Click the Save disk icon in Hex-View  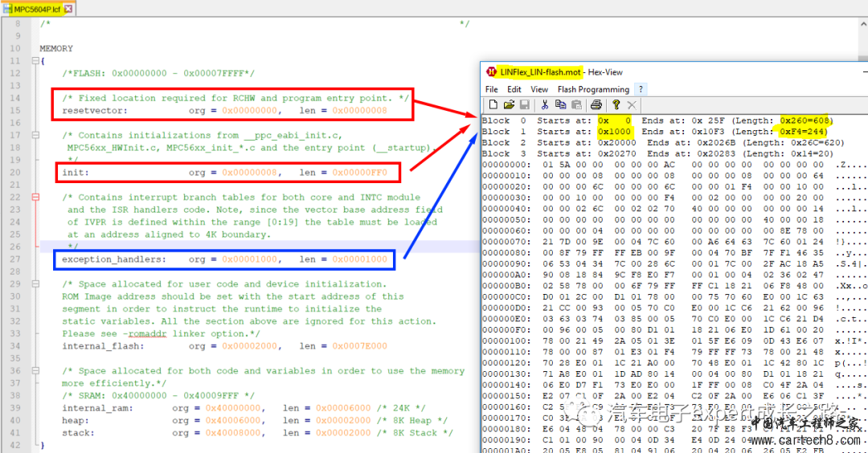[x=525, y=104]
